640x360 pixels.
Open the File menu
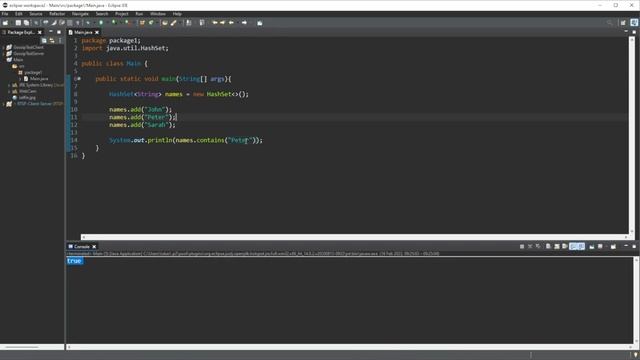[x=5, y=14]
